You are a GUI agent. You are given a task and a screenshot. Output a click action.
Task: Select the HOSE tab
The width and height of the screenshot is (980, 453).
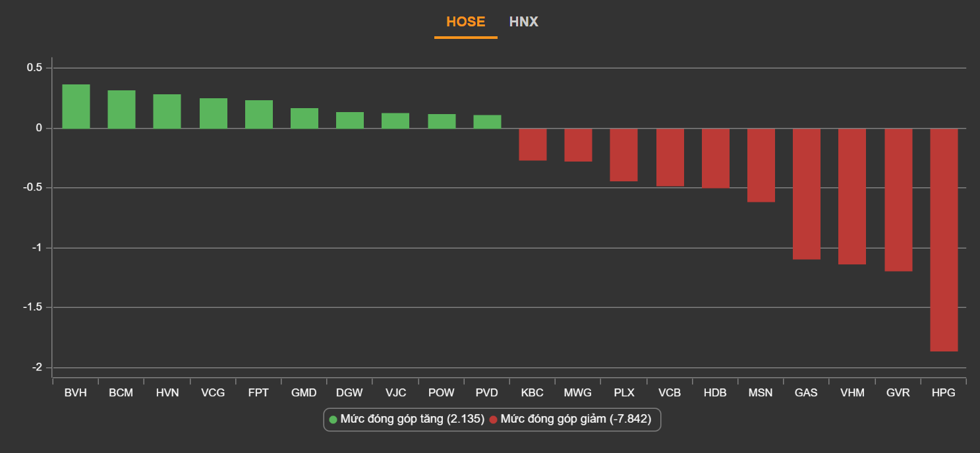point(465,22)
